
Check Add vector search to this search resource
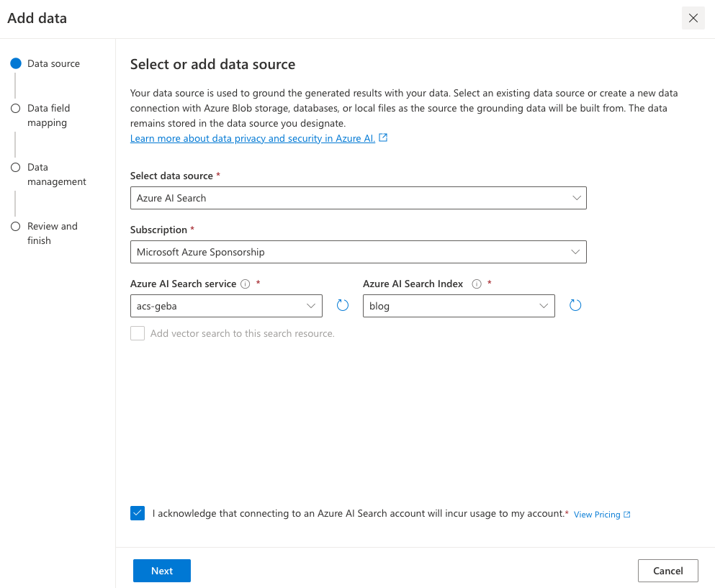click(138, 333)
